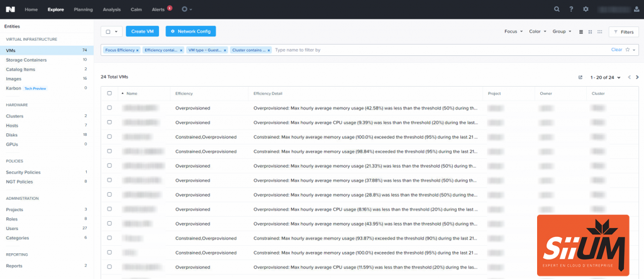Click the red alerts count badge
Screen dimensions: 644x279
click(170, 8)
